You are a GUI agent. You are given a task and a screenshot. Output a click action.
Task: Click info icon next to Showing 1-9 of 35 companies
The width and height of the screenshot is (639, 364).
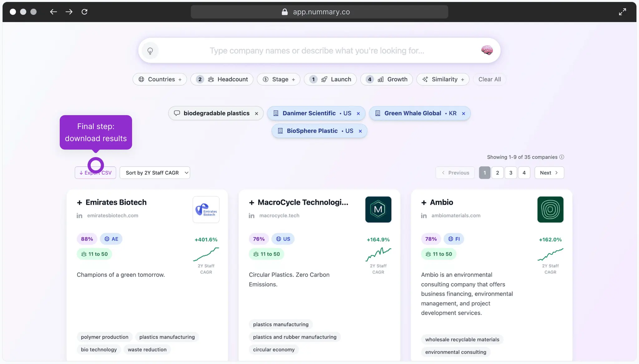tap(562, 157)
